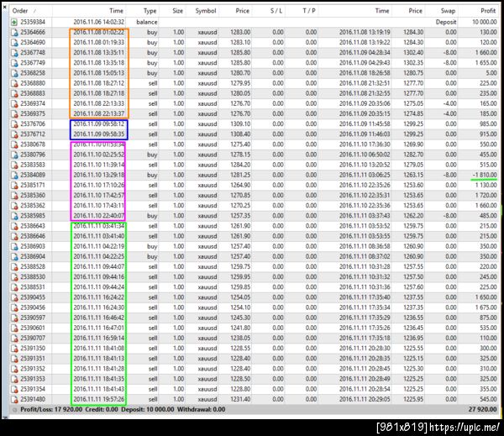This screenshot has height=436, width=504.
Task: Click the order icon next to 25369375
Action: click(x=14, y=114)
